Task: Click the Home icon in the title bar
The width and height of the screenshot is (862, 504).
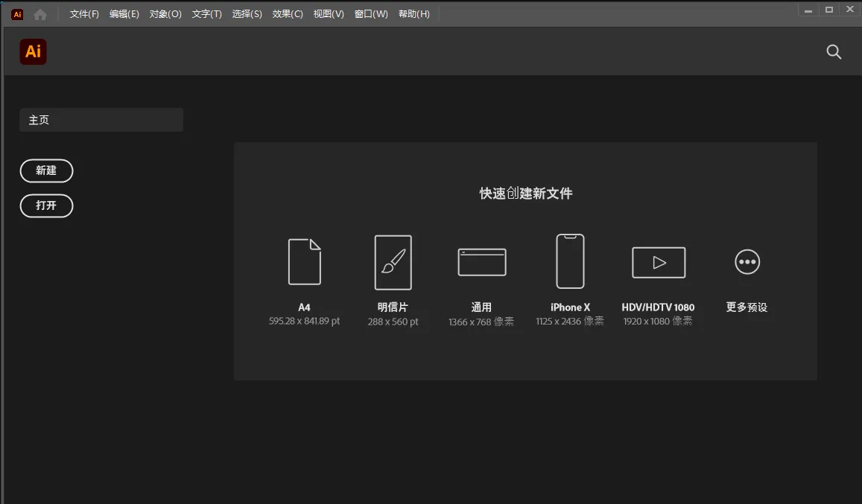Action: point(40,13)
